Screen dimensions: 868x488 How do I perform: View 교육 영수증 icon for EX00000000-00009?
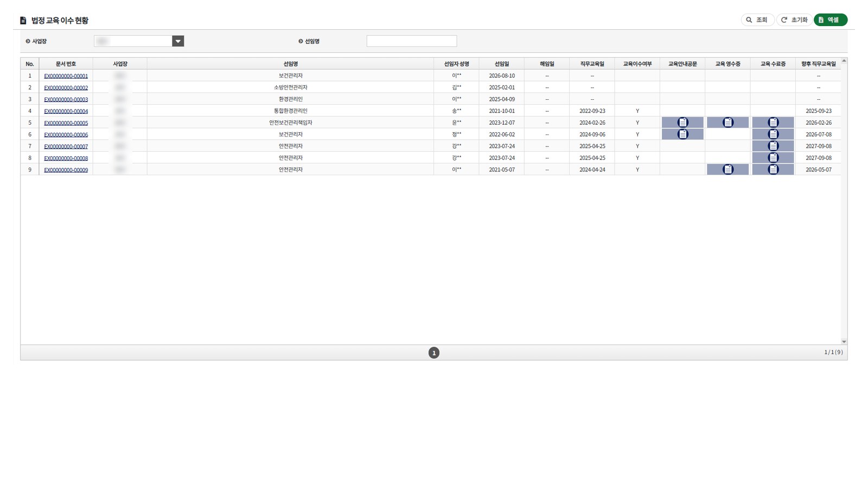pyautogui.click(x=727, y=169)
